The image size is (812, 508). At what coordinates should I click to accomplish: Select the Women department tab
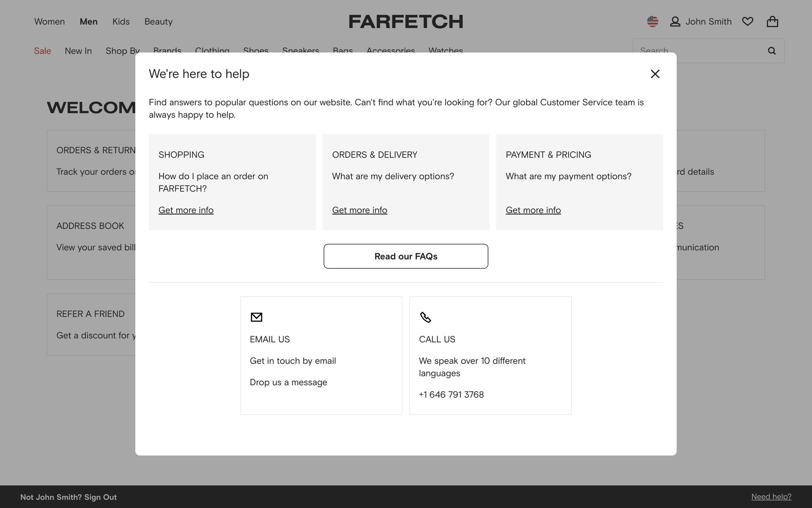[49, 22]
